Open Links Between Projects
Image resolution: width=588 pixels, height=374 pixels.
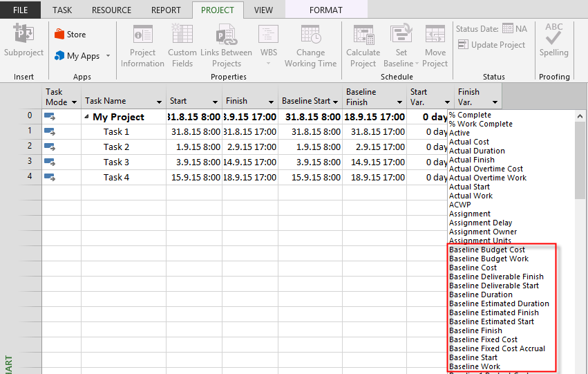tap(226, 35)
